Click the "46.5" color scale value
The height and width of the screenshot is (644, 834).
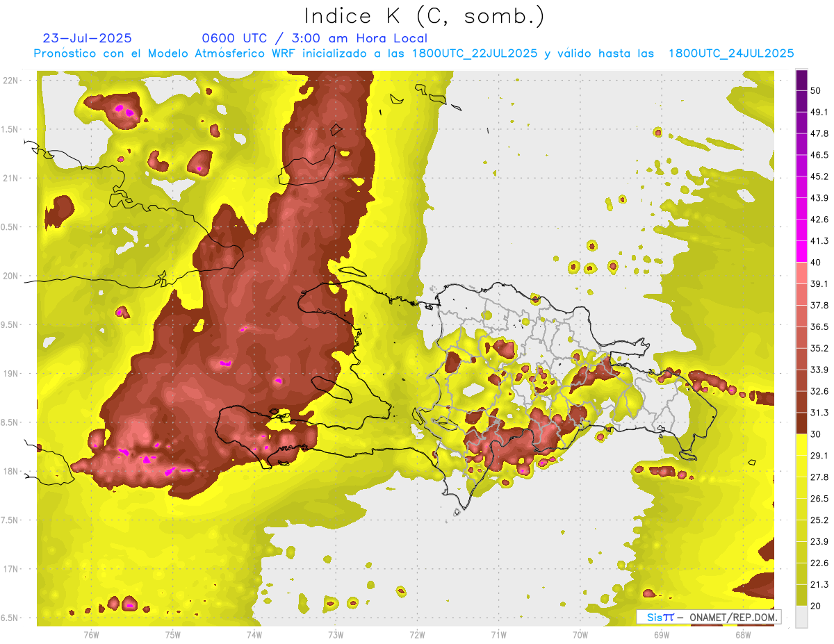click(x=819, y=155)
